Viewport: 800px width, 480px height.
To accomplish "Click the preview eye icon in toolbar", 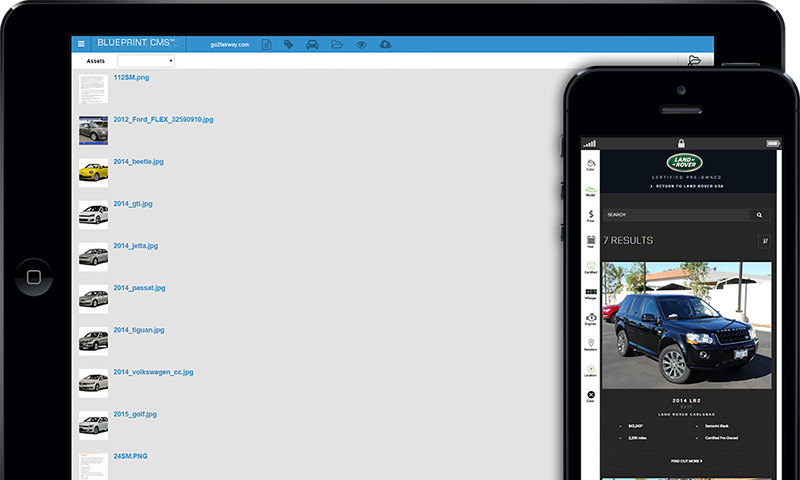I will coord(361,44).
